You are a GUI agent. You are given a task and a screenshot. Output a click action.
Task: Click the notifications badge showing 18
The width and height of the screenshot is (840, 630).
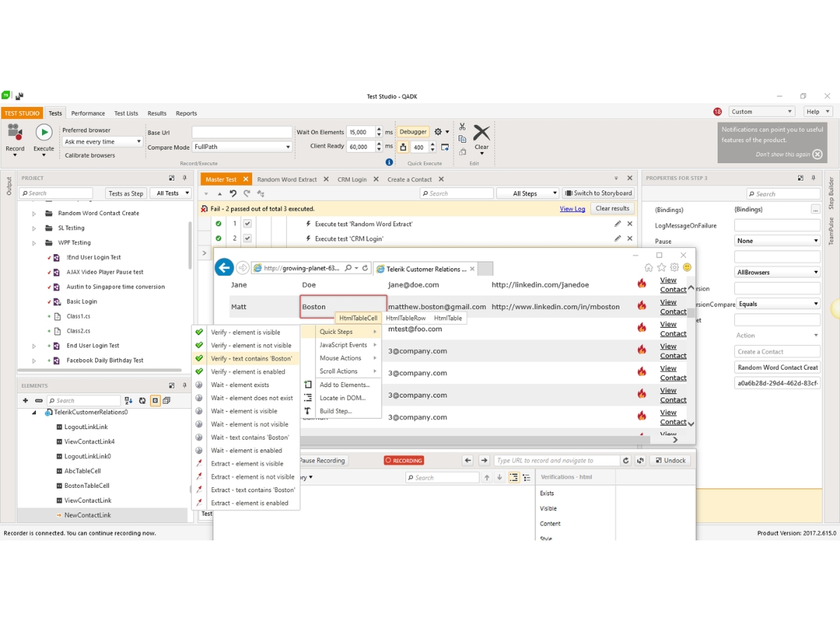click(717, 112)
